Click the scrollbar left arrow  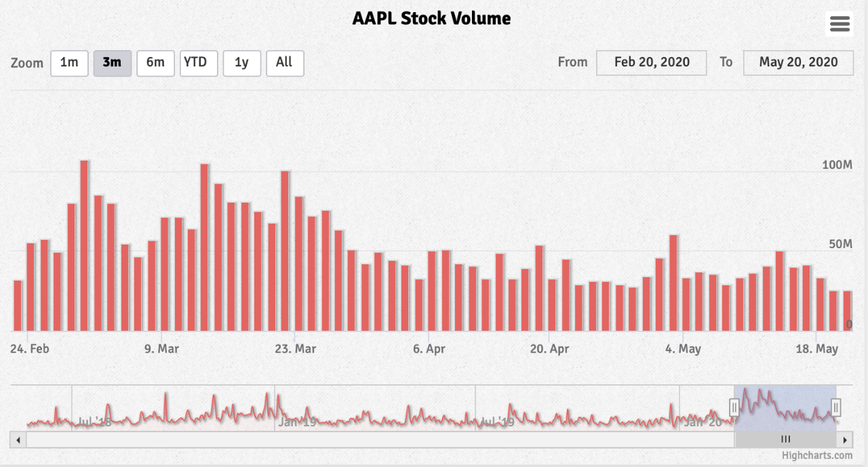click(18, 439)
